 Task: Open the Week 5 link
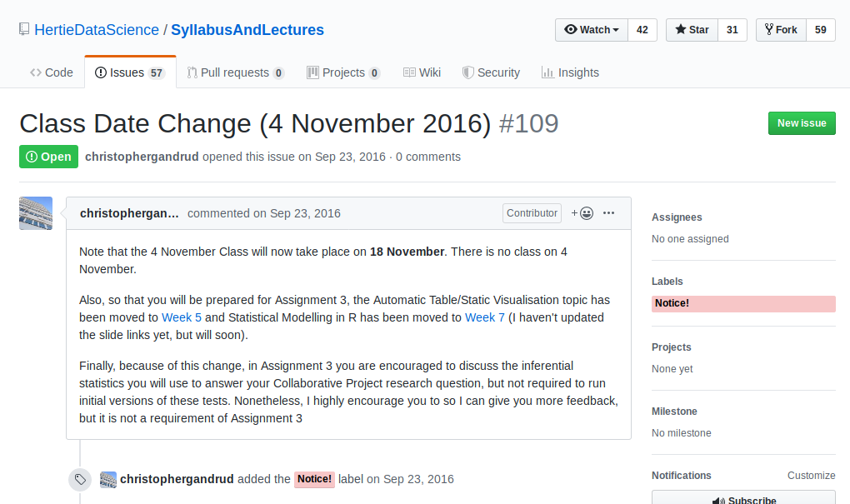click(182, 317)
